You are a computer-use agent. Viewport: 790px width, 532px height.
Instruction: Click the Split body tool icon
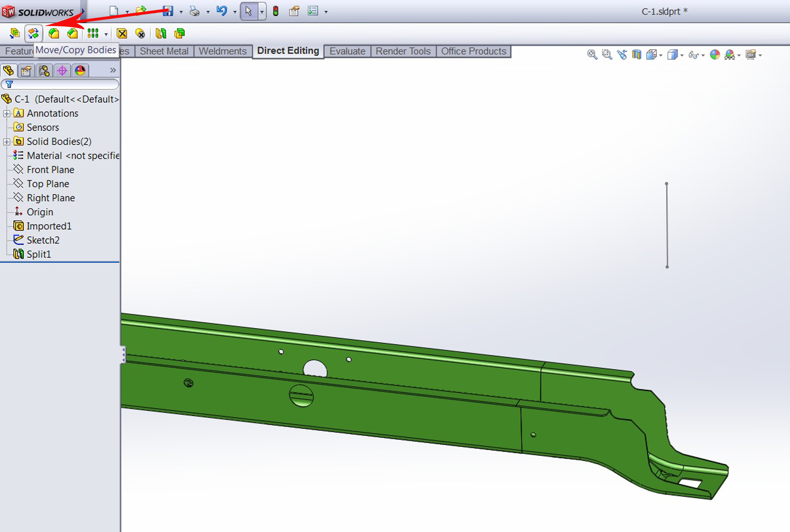(161, 33)
